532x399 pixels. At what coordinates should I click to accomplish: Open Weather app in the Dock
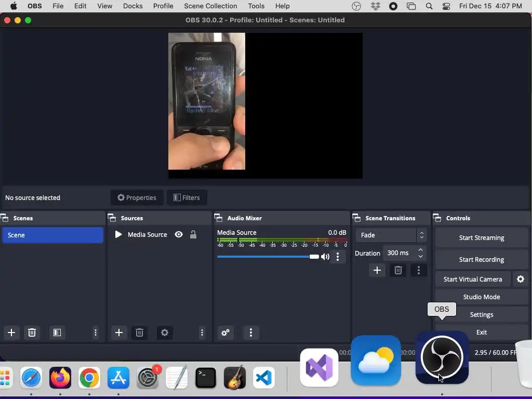tap(376, 361)
